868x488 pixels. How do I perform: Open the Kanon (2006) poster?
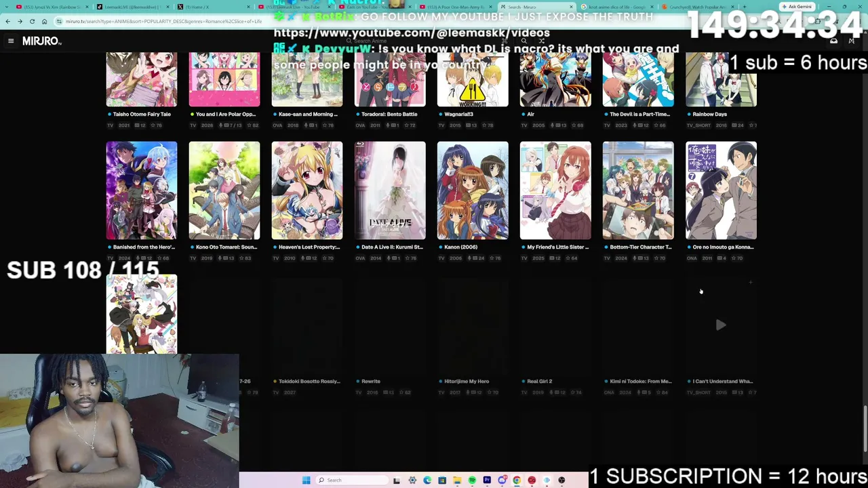(473, 190)
